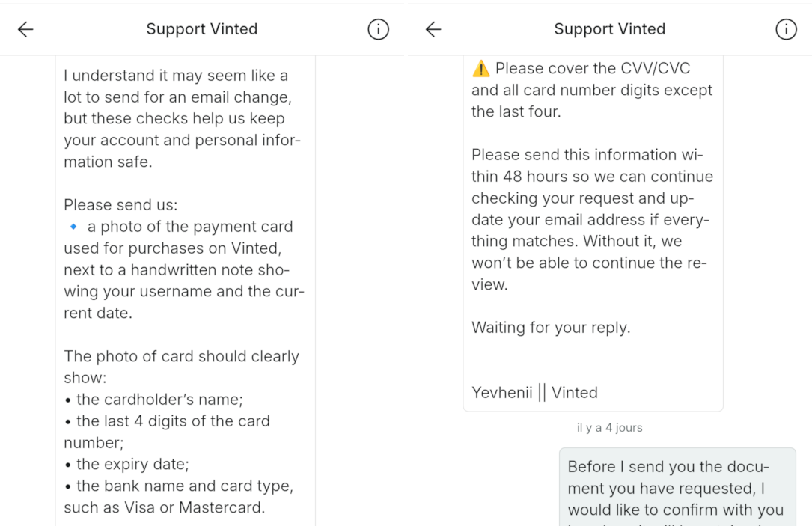The image size is (812, 526).
Task: Open the 'Before I send you the document' reply bubble
Action: point(677,487)
